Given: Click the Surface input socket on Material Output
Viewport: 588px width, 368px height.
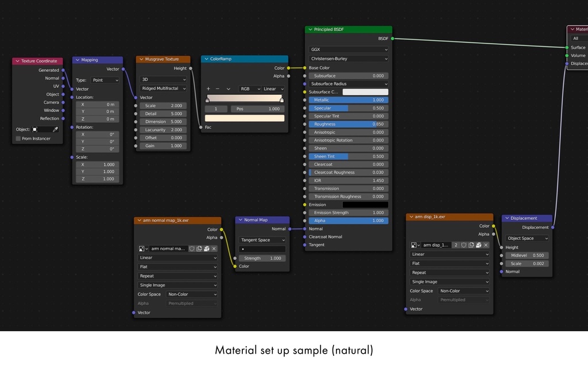Looking at the screenshot, I should coord(567,47).
